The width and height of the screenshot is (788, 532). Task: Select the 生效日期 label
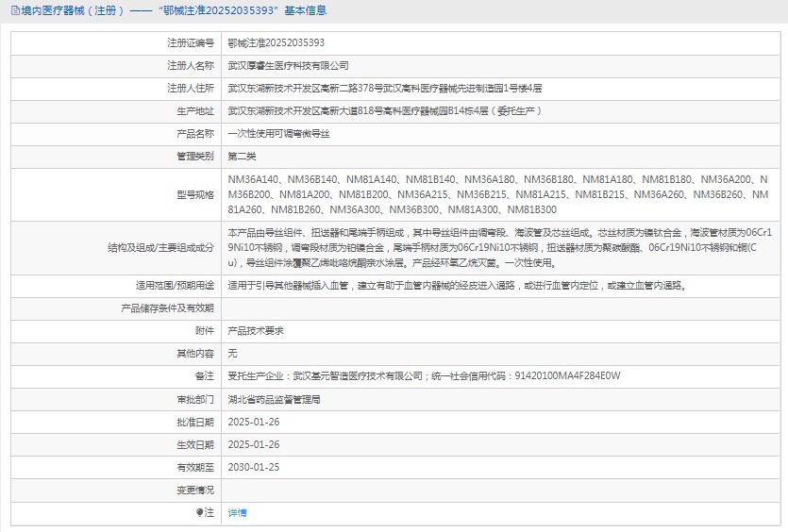pos(195,444)
